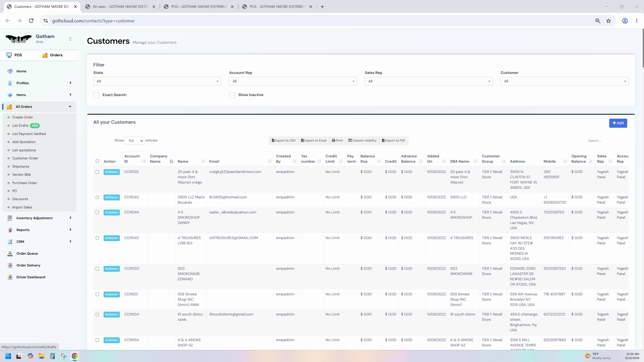Open the Driver Dashboard icon
Image resolution: width=644 pixels, height=362 pixels.
[x=10, y=277]
